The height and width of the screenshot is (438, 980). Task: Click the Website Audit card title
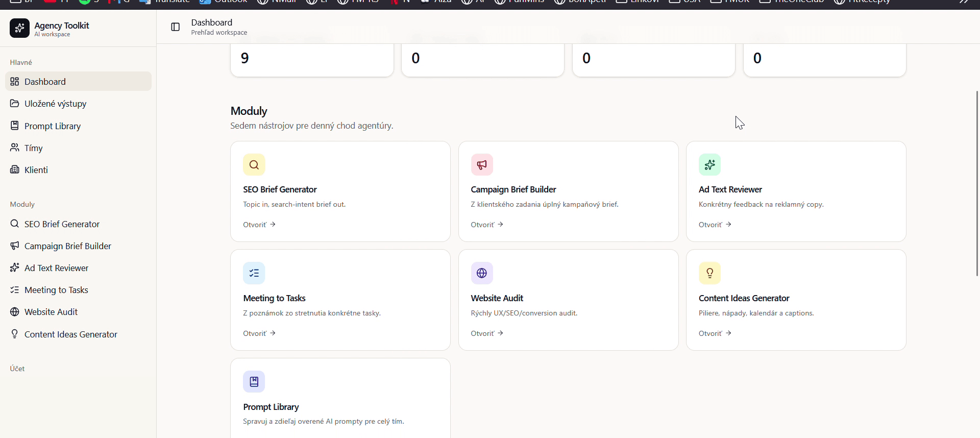[497, 298]
